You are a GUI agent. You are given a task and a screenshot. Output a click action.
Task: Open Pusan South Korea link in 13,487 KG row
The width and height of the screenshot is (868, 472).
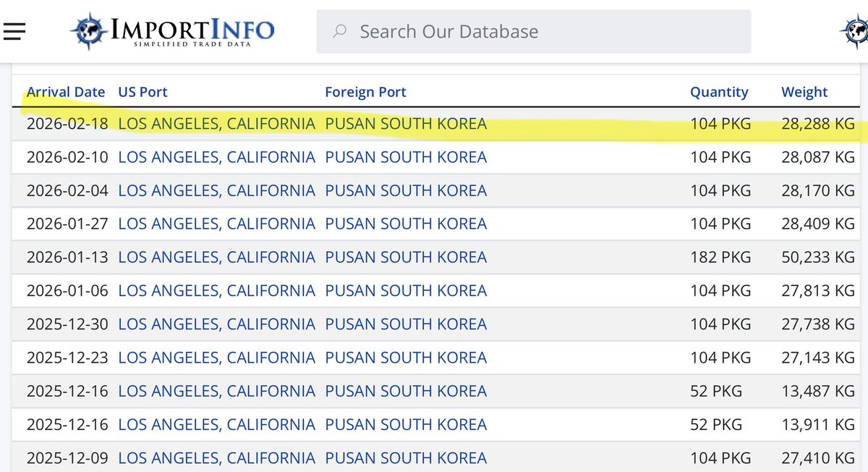(x=406, y=391)
